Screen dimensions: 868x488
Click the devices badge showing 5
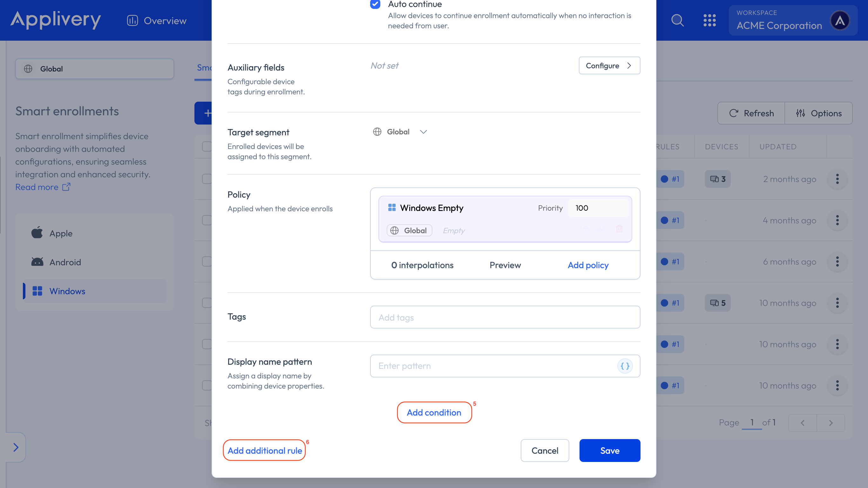coord(717,303)
